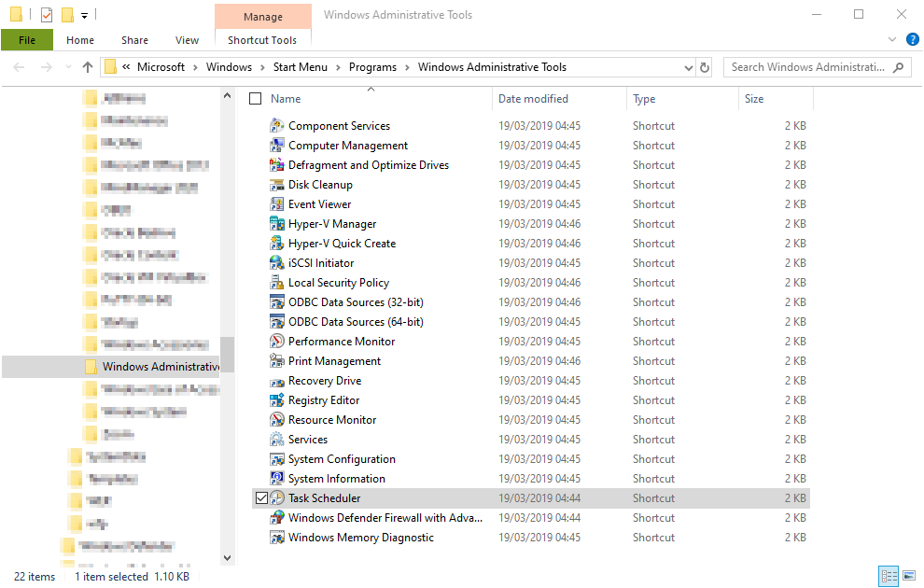Expand the chevron after Microsoft in the path
Screen dimensions: 924x588
(196, 68)
